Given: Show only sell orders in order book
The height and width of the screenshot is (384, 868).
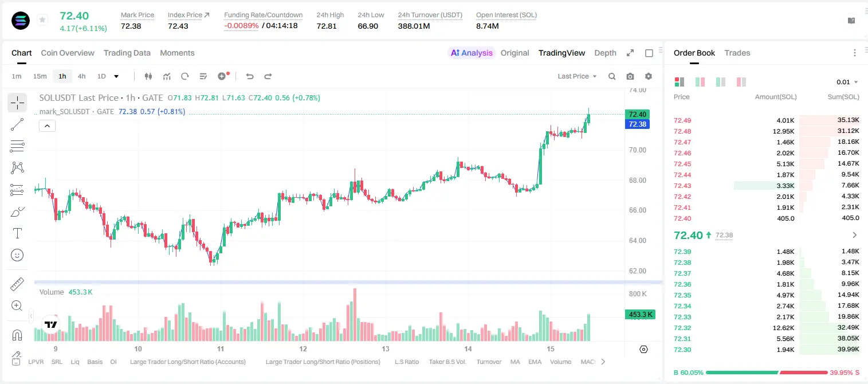Looking at the screenshot, I should pos(741,82).
